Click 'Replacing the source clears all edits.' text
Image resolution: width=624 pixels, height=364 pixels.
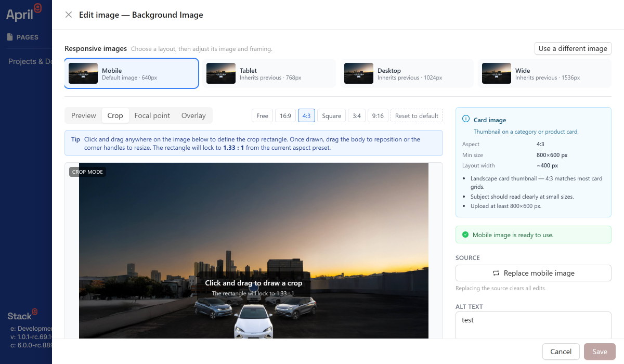[x=501, y=288]
